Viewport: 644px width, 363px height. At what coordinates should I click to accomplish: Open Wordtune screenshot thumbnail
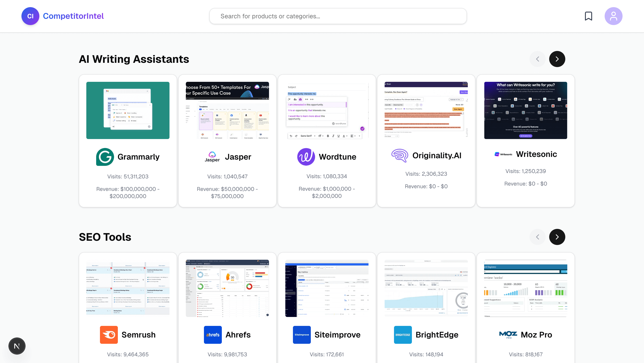327,110
